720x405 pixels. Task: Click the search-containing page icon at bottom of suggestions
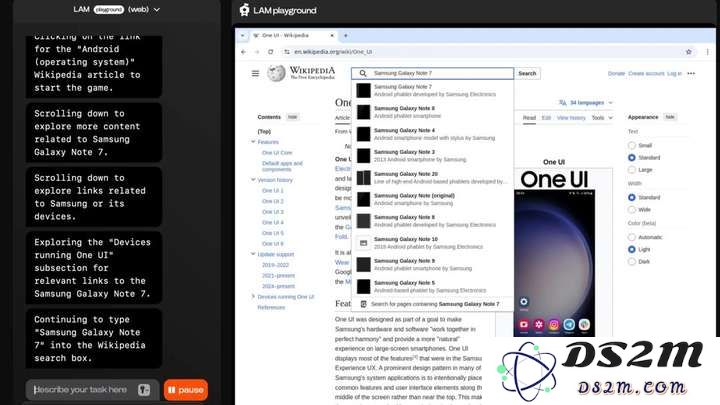[363, 304]
